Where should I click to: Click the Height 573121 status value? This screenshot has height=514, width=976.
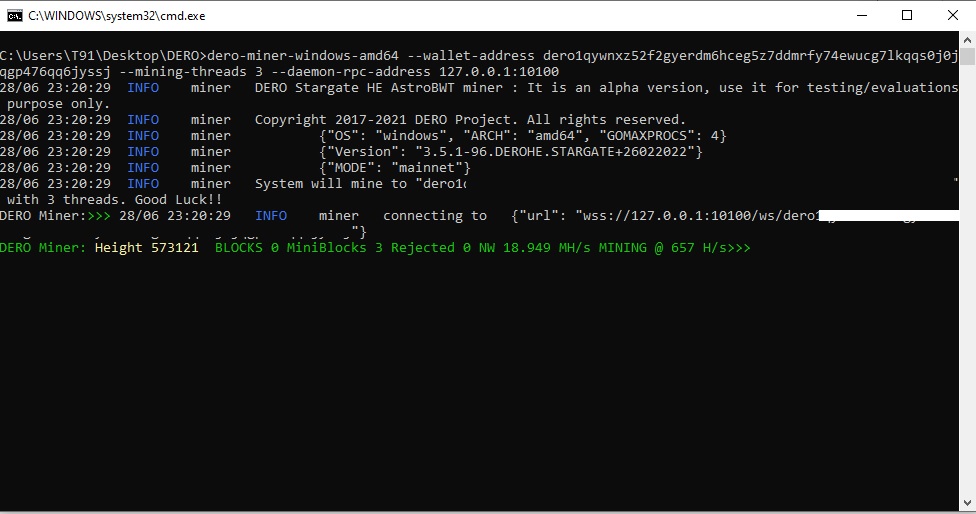(146, 248)
